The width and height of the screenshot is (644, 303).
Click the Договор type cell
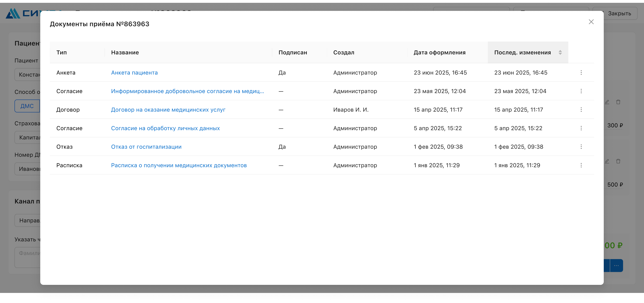click(x=68, y=110)
